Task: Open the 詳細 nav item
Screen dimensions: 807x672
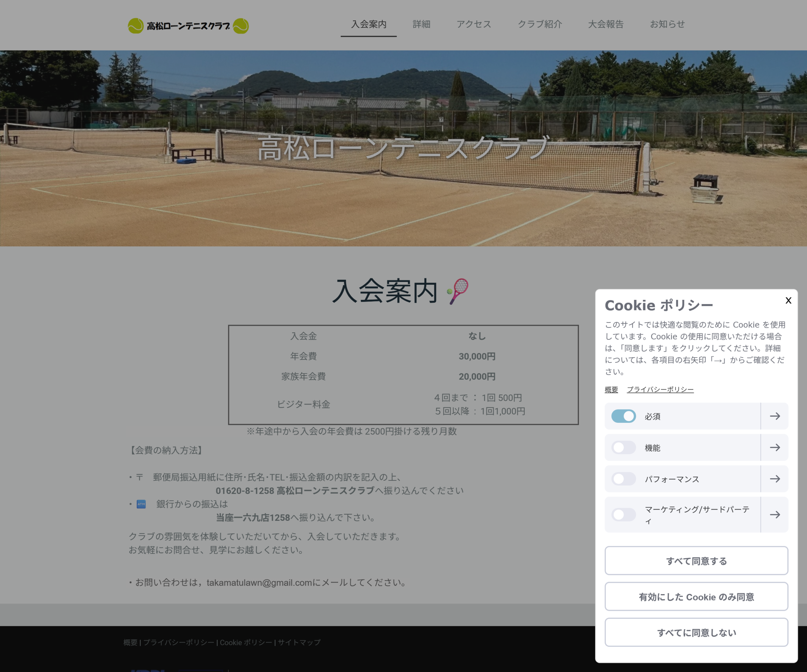Action: point(421,24)
